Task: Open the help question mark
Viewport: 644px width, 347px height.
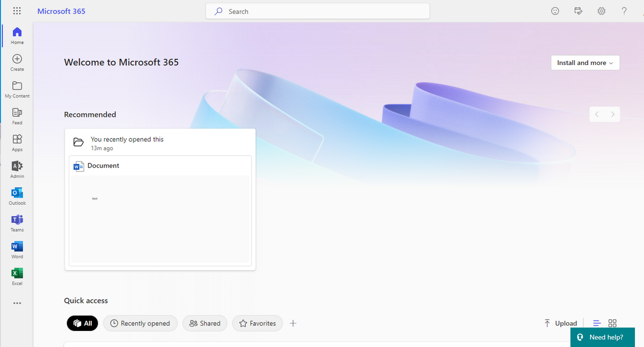Action: pos(624,11)
